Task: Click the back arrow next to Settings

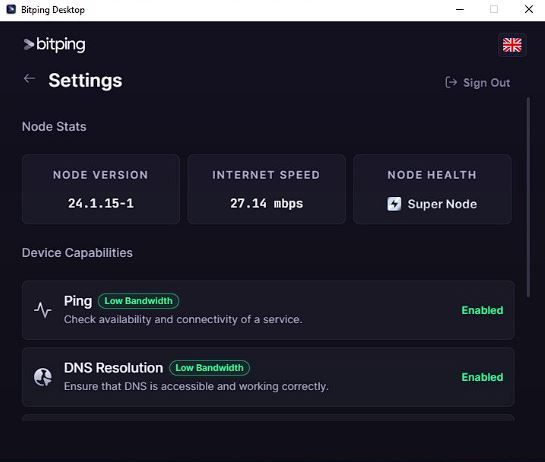Action: 30,79
